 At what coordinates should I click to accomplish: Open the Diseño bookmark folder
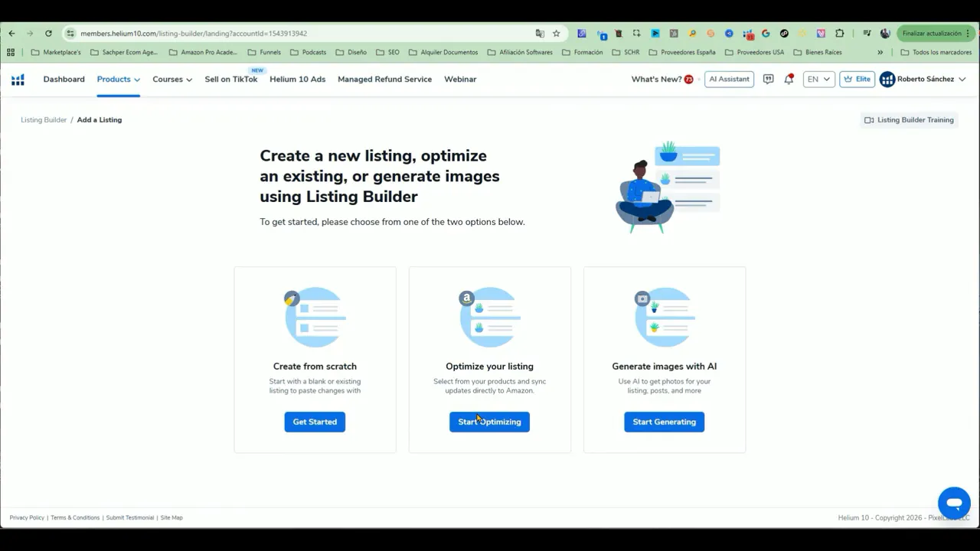pos(351,53)
